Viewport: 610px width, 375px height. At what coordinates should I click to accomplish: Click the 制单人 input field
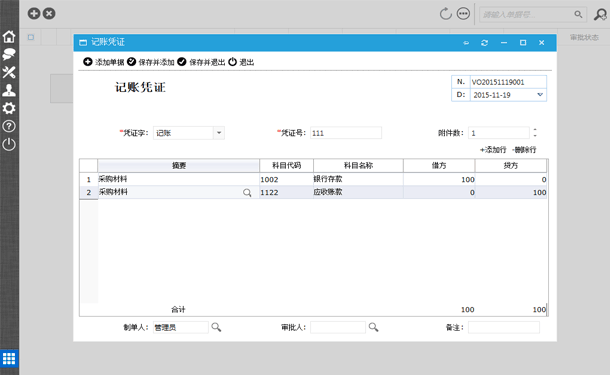(x=181, y=327)
